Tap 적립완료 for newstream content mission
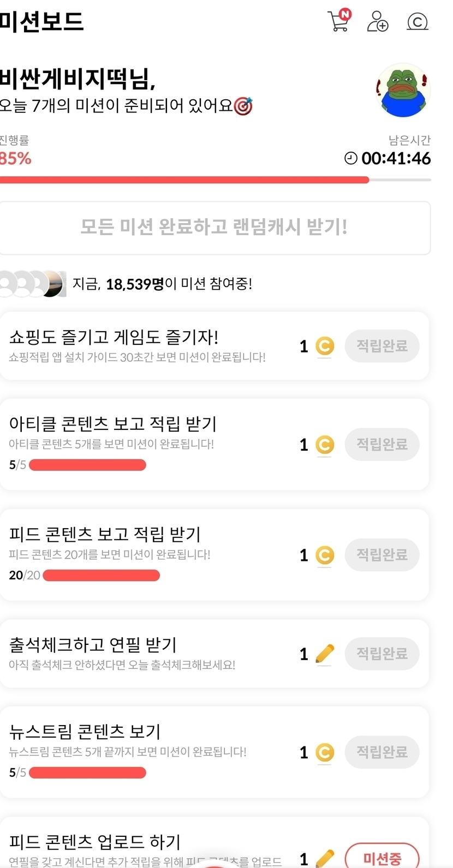Viewport: 453px width, 868px height. pos(382,752)
